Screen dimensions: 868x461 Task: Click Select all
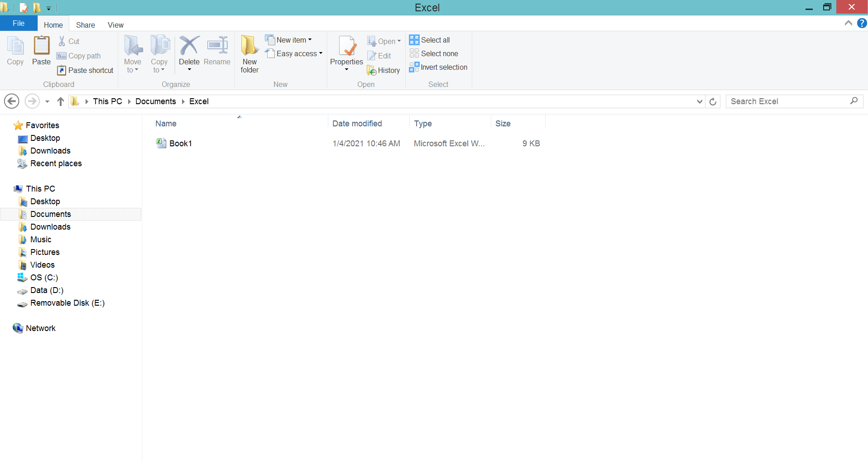click(430, 40)
